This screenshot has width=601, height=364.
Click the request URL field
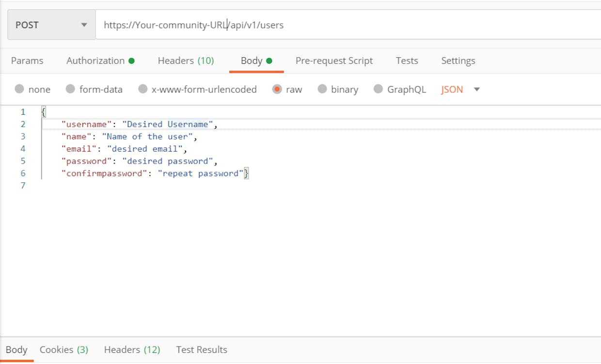click(348, 25)
